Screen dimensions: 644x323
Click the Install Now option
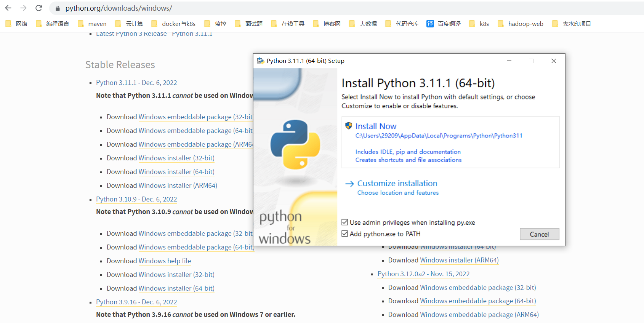point(376,126)
